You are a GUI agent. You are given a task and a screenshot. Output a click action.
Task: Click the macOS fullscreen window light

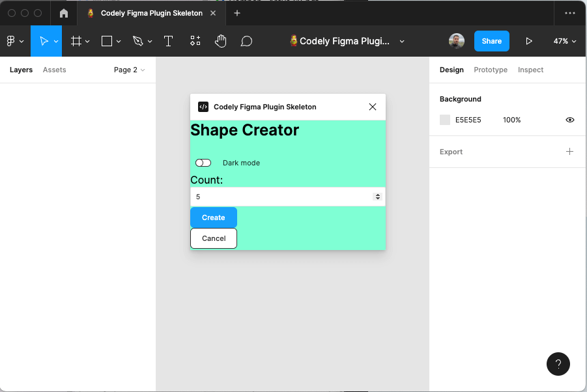(x=38, y=13)
